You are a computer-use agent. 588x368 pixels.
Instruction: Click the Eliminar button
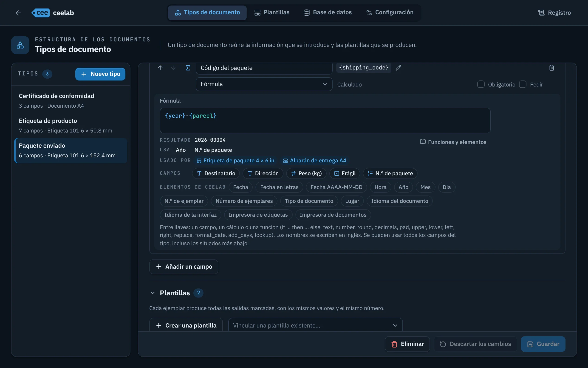[407, 344]
